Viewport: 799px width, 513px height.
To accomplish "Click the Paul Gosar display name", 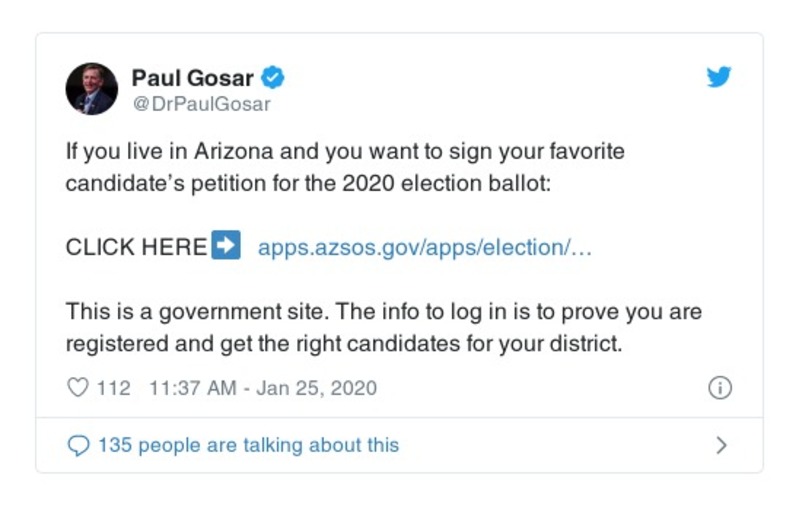I will (x=191, y=77).
